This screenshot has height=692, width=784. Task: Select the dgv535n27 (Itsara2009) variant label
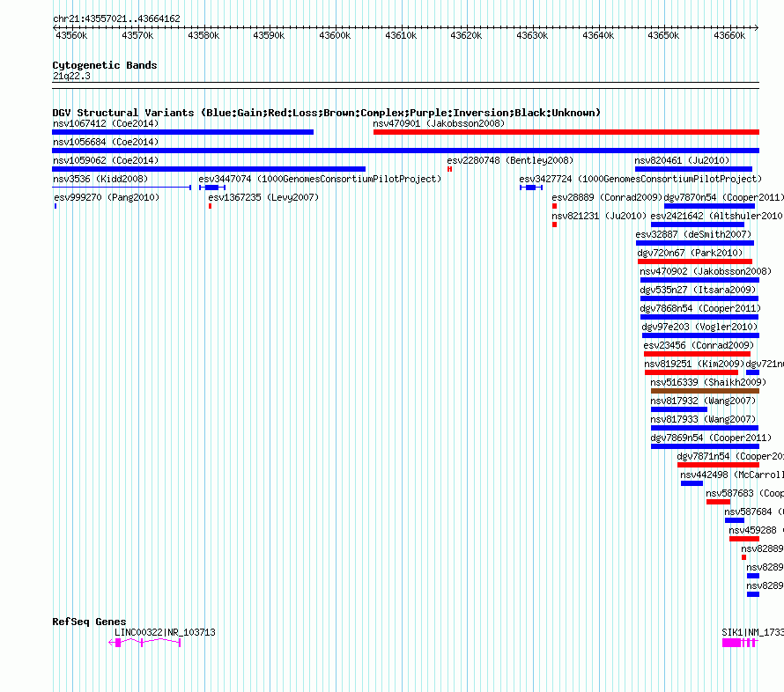698,290
